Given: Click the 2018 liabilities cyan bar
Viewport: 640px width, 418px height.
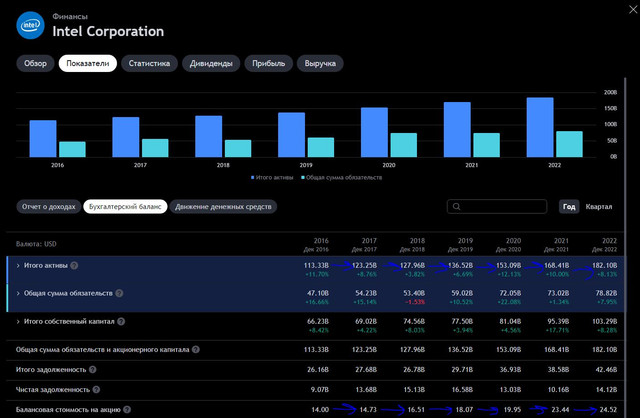Looking at the screenshot, I should pyautogui.click(x=238, y=149).
